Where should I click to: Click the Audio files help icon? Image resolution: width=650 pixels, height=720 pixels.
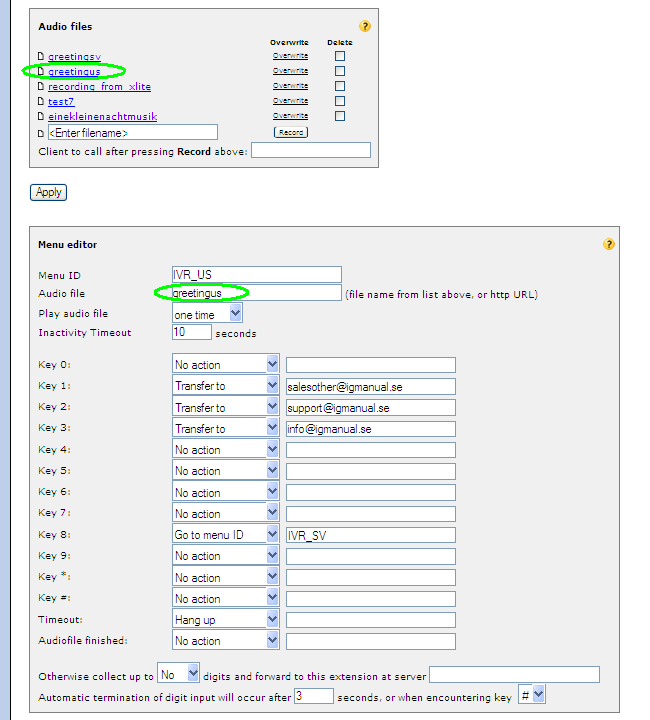(x=365, y=26)
